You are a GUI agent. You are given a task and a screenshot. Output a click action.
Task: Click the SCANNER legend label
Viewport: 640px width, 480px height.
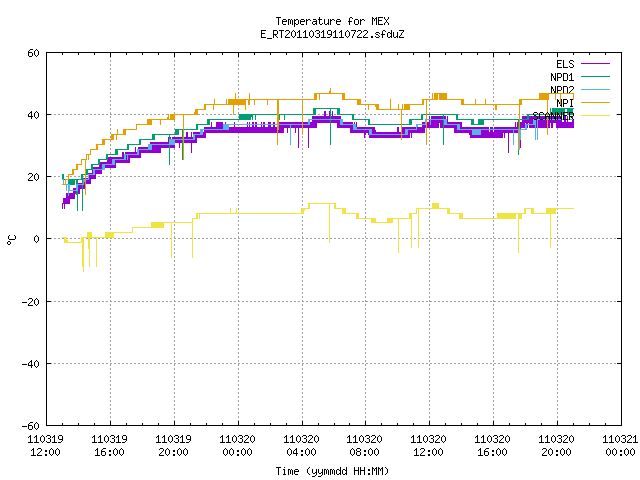tap(553, 116)
